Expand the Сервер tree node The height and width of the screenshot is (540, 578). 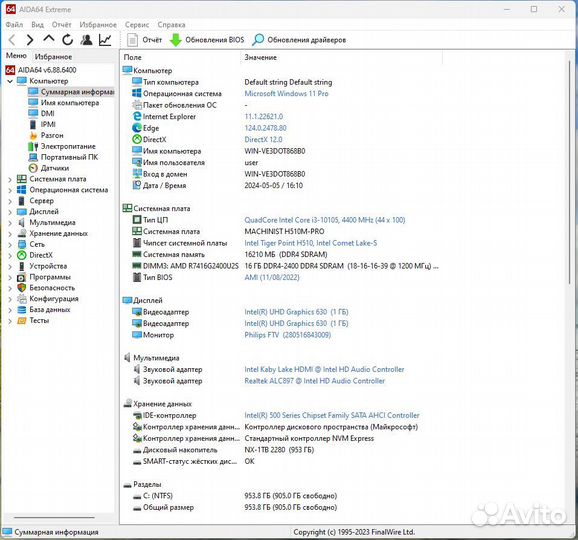(10, 201)
